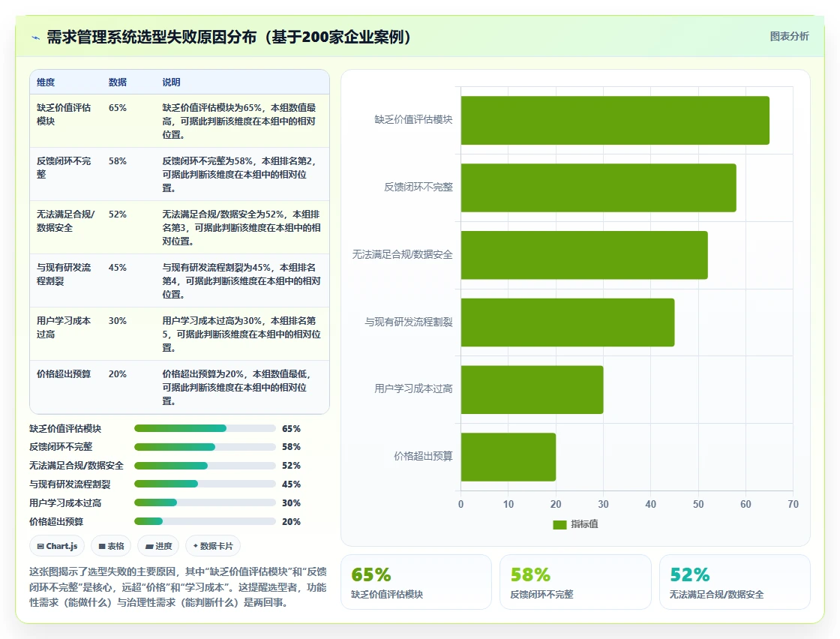Click 反馈闭环不完整 in the table's 维度 column
Screen dimensions: 840x639
tap(64, 168)
